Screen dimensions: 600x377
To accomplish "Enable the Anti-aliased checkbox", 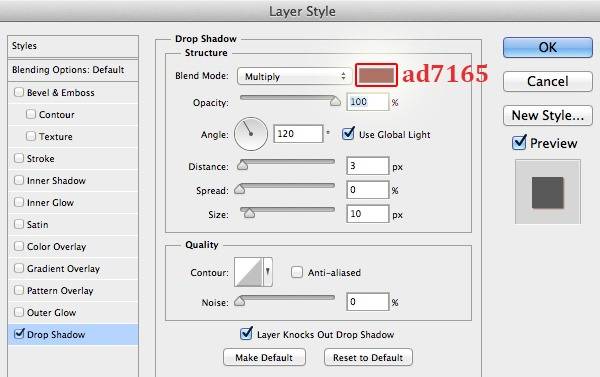I will 297,272.
